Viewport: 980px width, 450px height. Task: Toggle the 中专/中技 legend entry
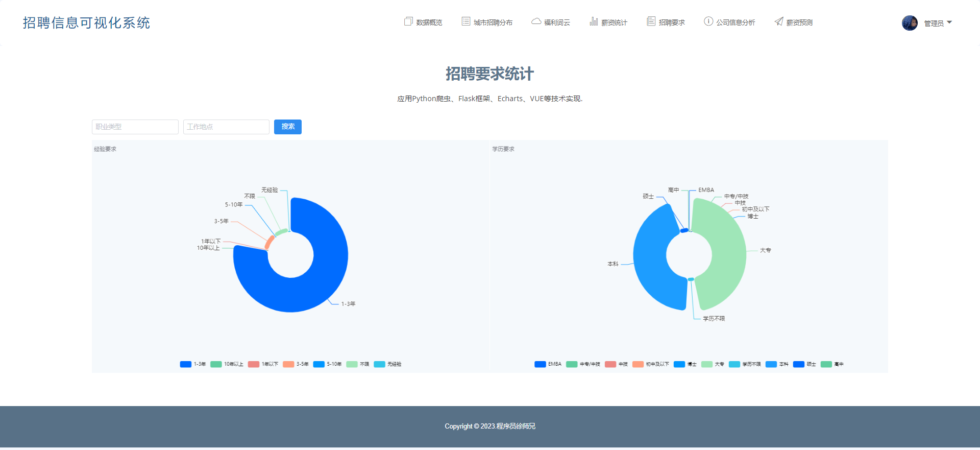pyautogui.click(x=583, y=364)
